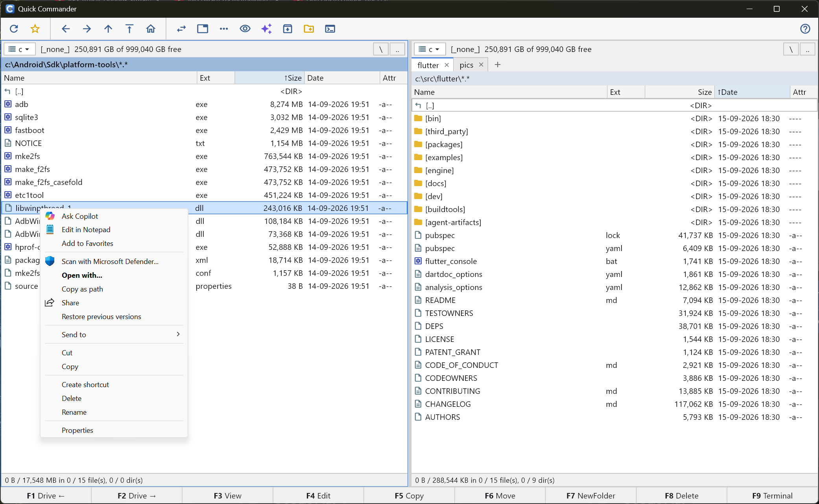819x504 pixels.
Task: Click left panel root backslash button
Action: click(x=381, y=49)
